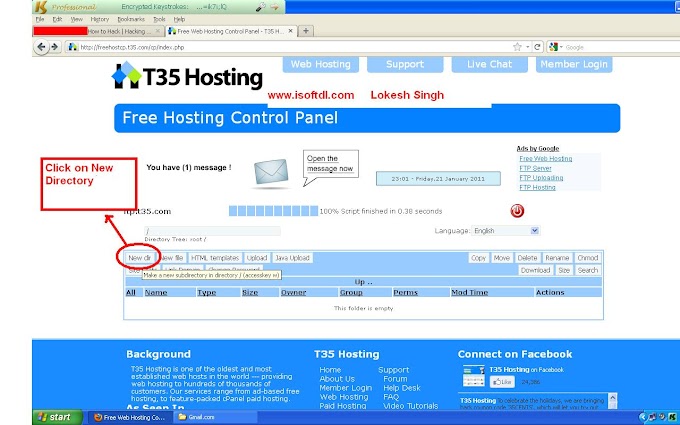Sort by the Group column header

point(351,292)
